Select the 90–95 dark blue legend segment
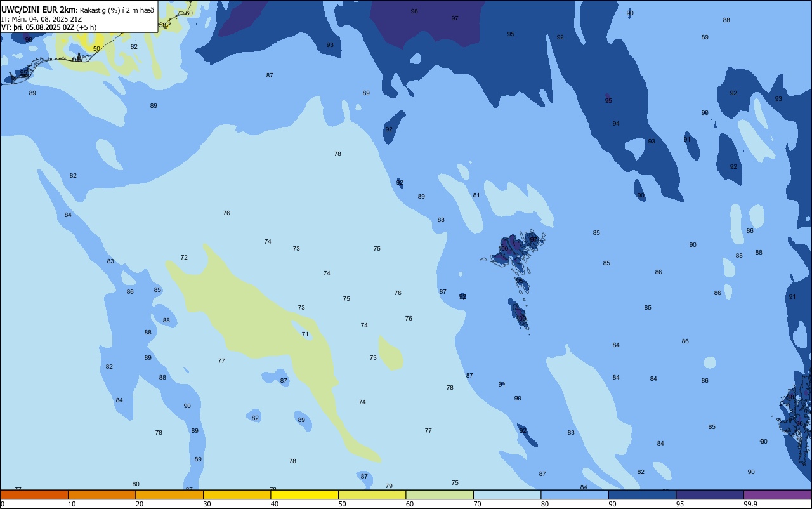This screenshot has height=509, width=812. [642, 494]
